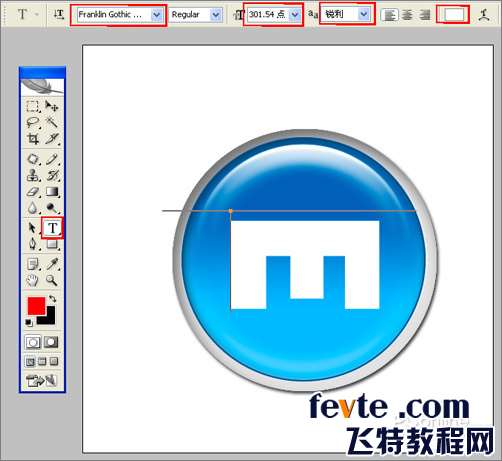Center align the text

tap(407, 15)
